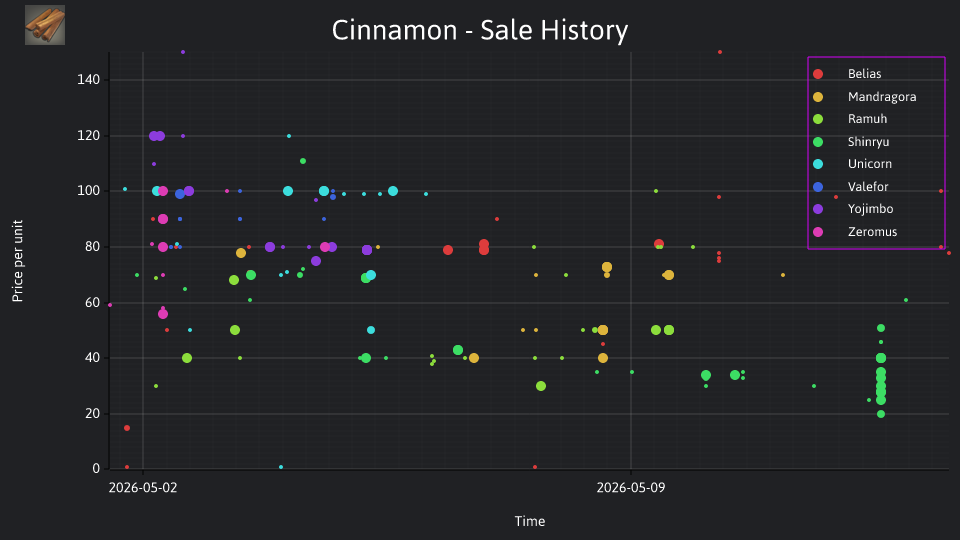
Task: Toggle the Zeromus legend entry
Action: (x=872, y=232)
